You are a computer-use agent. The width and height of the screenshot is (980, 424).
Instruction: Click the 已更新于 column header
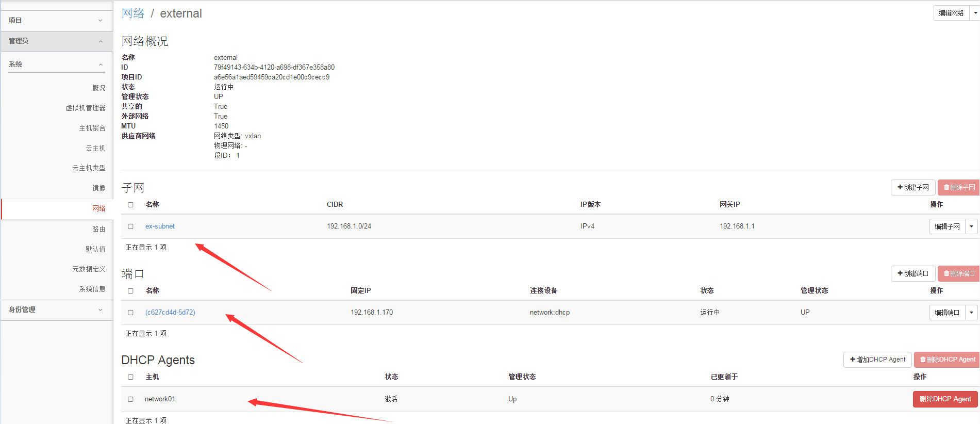click(724, 377)
